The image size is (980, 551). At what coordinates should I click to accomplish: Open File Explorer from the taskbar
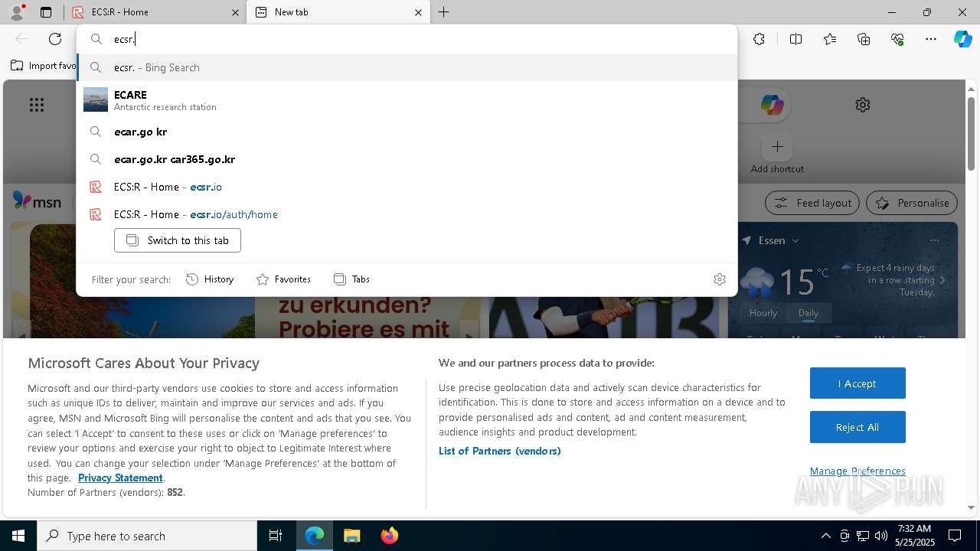[351, 536]
